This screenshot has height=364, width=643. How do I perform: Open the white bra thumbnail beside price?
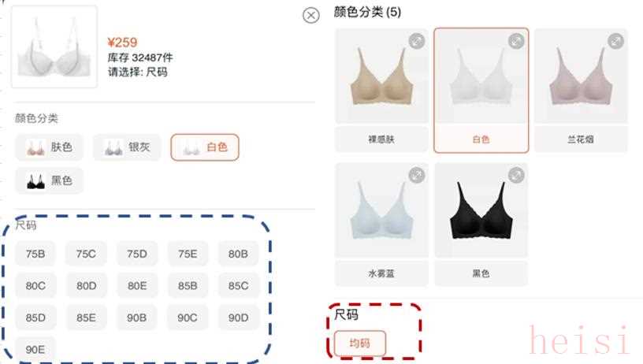point(54,46)
